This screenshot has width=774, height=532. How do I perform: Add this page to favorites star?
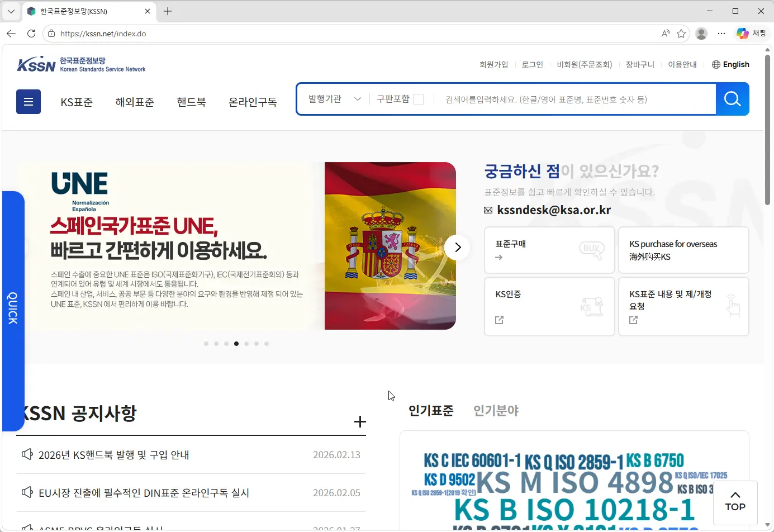[x=681, y=34]
